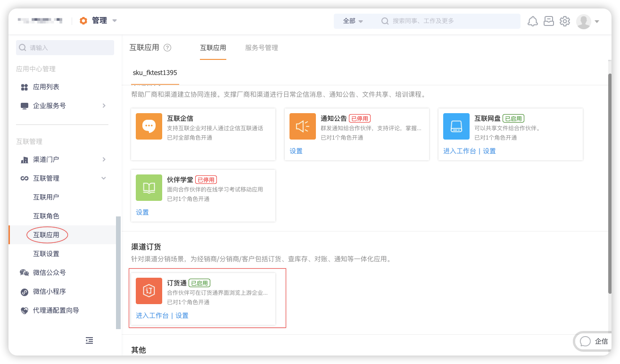This screenshot has height=364, width=620.
Task: Click 进入工作台 link under 订货通
Action: click(x=152, y=315)
